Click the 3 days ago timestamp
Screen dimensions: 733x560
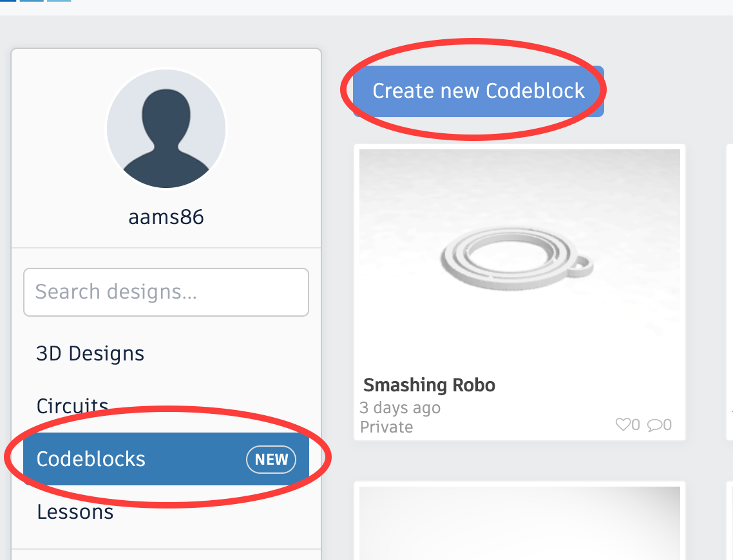pyautogui.click(x=399, y=407)
